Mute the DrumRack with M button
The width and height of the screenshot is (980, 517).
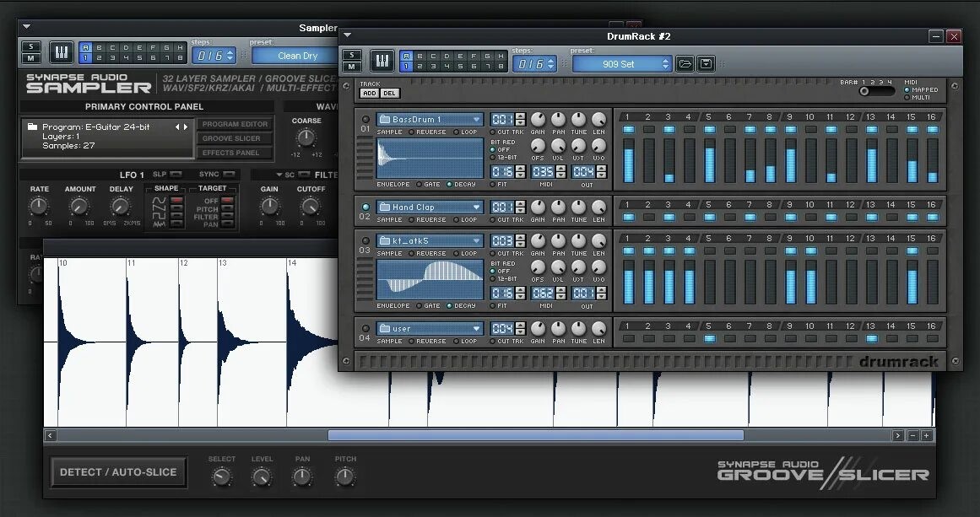click(352, 67)
